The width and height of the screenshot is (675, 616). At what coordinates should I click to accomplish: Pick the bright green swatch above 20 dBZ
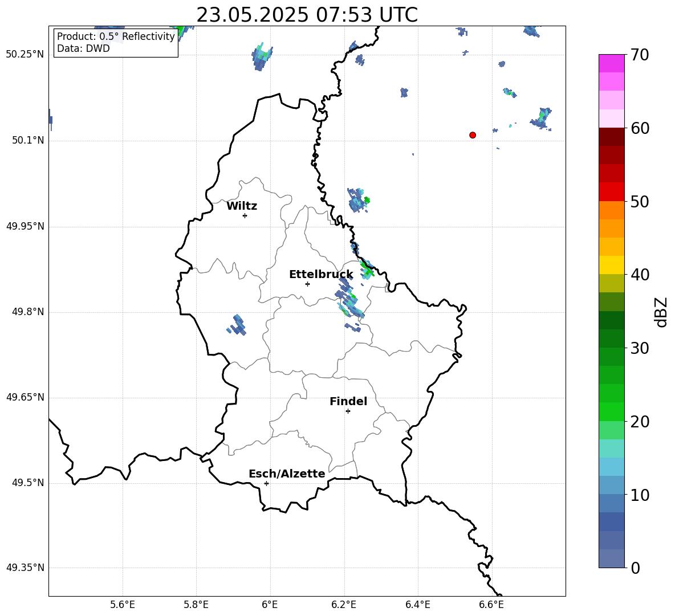pyautogui.click(x=611, y=411)
